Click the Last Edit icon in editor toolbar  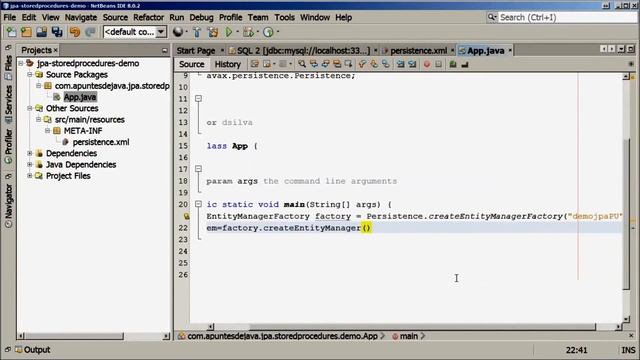coord(255,64)
